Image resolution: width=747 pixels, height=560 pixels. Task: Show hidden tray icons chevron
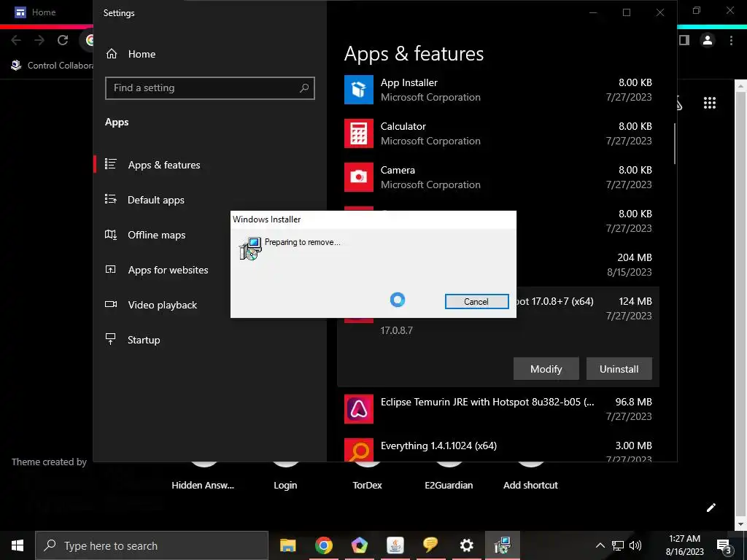600,545
